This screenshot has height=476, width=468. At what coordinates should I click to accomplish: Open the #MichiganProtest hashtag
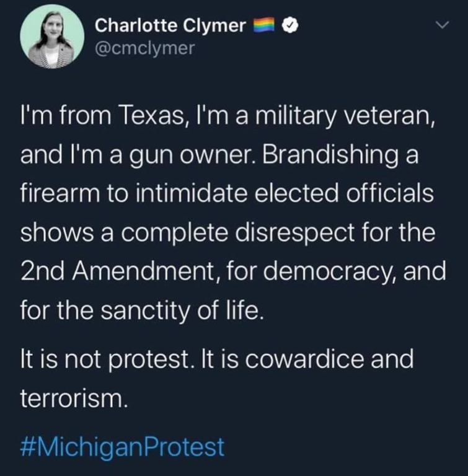click(123, 446)
